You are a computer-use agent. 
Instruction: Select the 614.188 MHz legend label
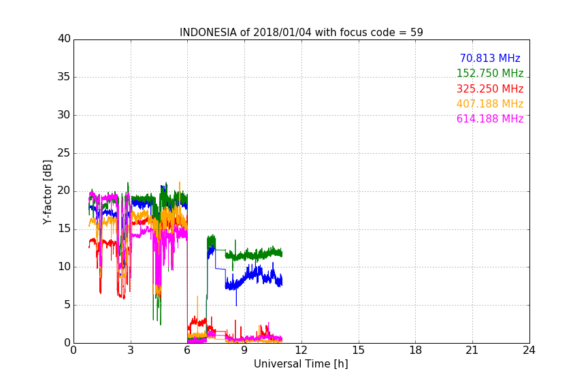pyautogui.click(x=490, y=118)
